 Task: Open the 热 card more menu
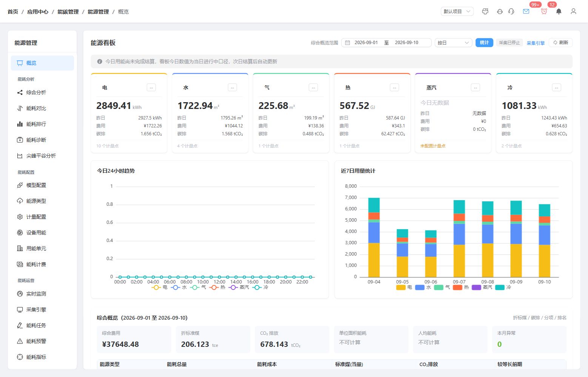tap(394, 87)
